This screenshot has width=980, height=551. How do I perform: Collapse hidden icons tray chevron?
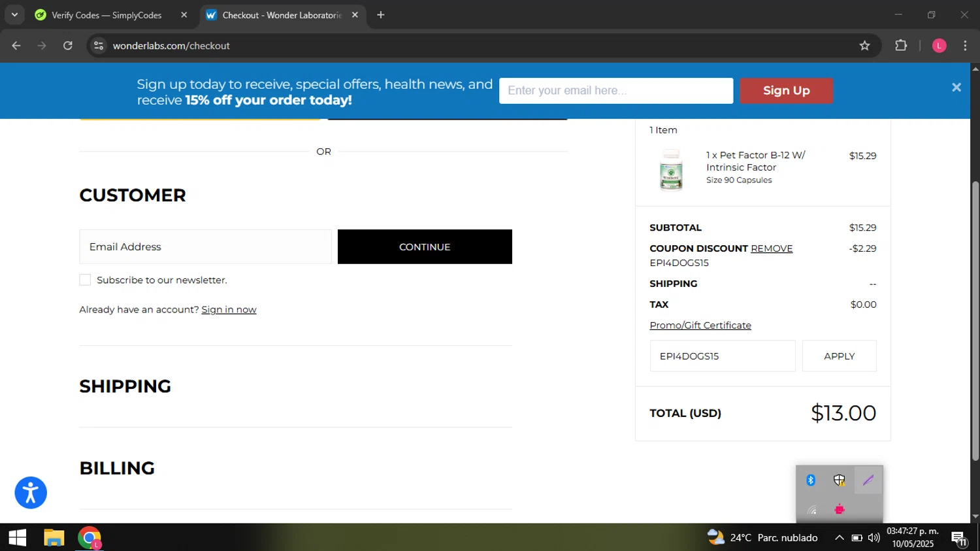(839, 538)
